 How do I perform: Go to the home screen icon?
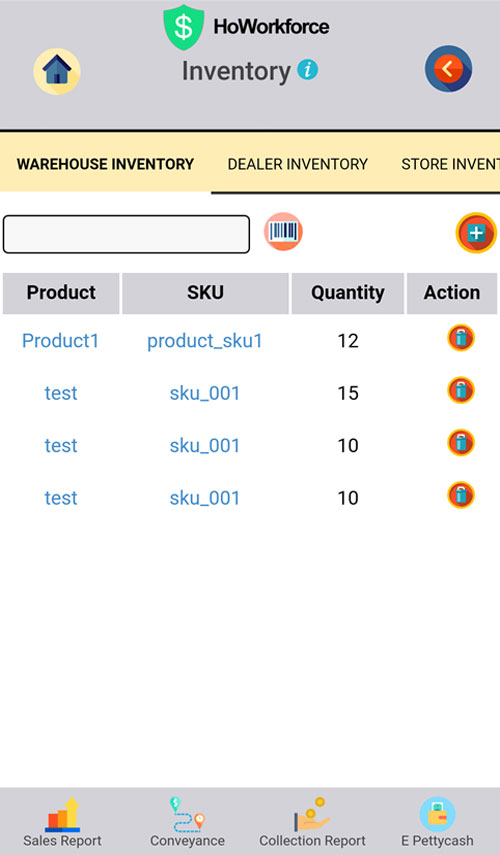pyautogui.click(x=57, y=71)
